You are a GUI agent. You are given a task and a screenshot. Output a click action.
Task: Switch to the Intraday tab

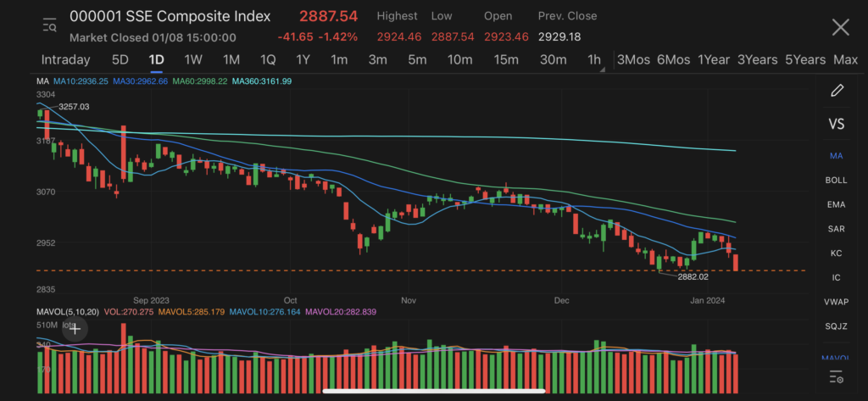pyautogui.click(x=65, y=60)
